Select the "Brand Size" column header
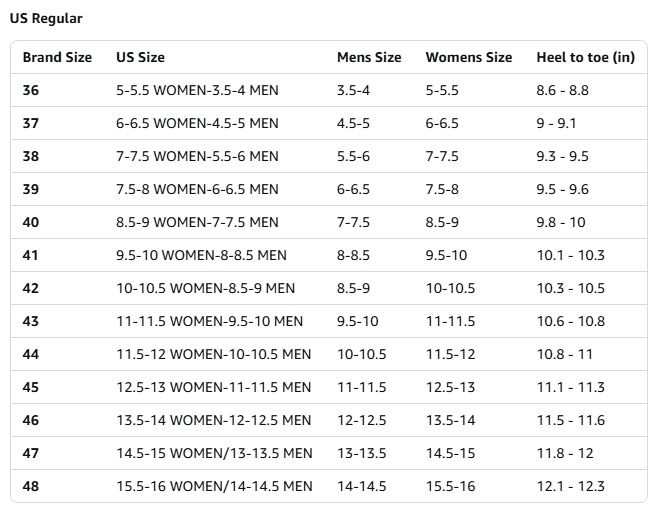Screen dimensions: 651x512 click(57, 58)
